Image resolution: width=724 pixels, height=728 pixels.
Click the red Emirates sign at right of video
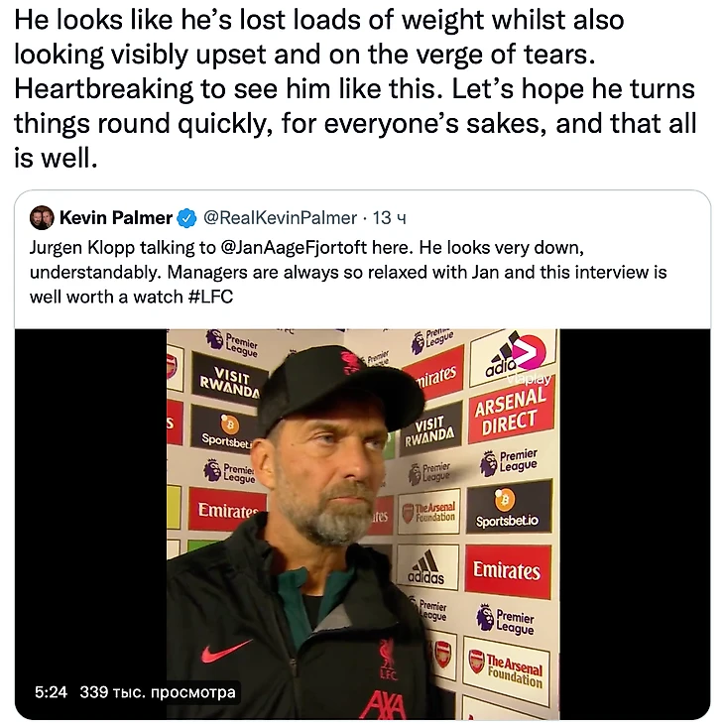(507, 570)
